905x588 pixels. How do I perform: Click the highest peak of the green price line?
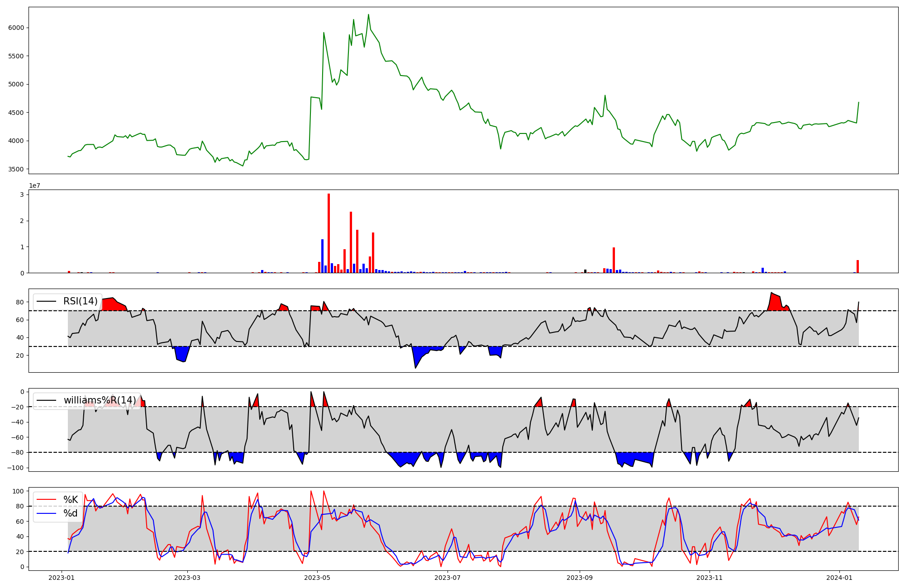[x=368, y=14]
